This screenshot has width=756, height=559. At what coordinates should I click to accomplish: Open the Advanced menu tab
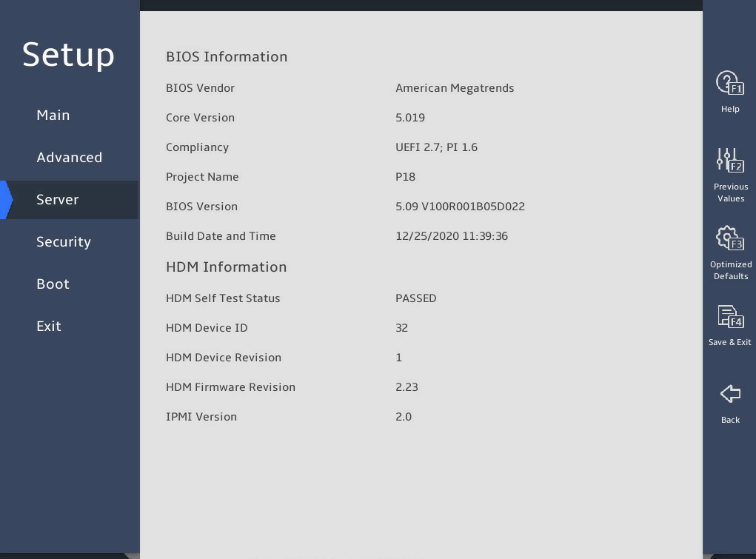click(x=70, y=157)
